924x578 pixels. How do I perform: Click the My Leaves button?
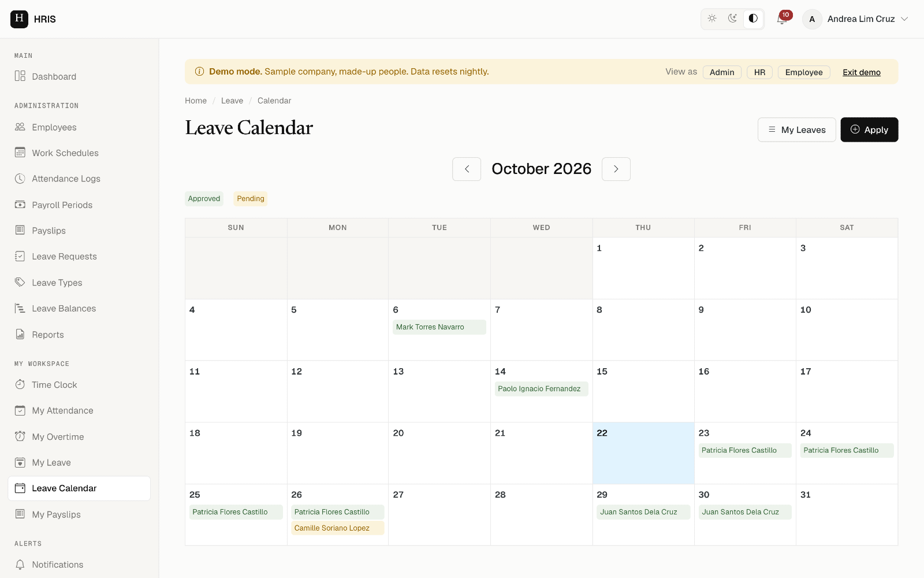point(796,129)
